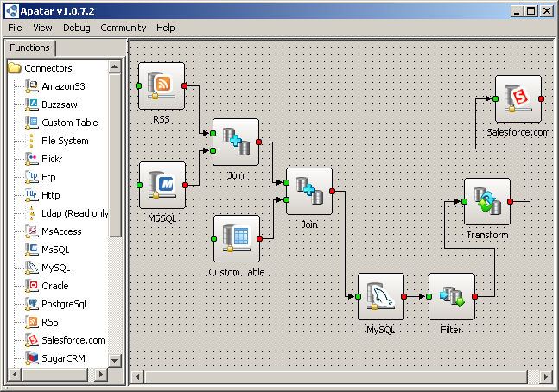Screen dimensions: 559x392
Task: Click the MsSQL connector icon in list
Action: pyautogui.click(x=32, y=250)
